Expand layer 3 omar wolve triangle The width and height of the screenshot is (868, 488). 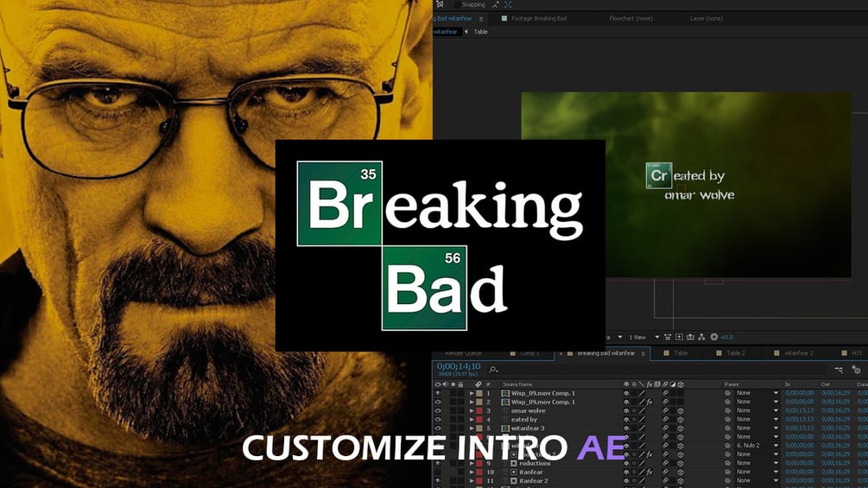pyautogui.click(x=472, y=411)
